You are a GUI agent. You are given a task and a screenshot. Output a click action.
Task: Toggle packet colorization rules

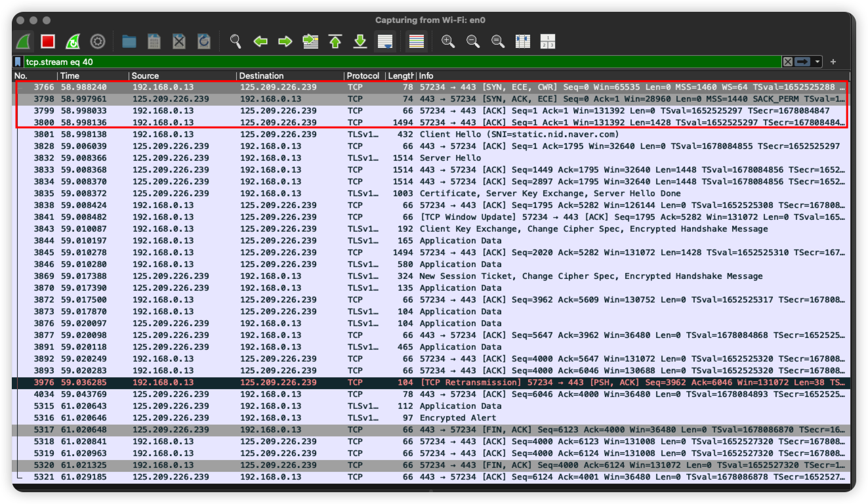point(416,41)
